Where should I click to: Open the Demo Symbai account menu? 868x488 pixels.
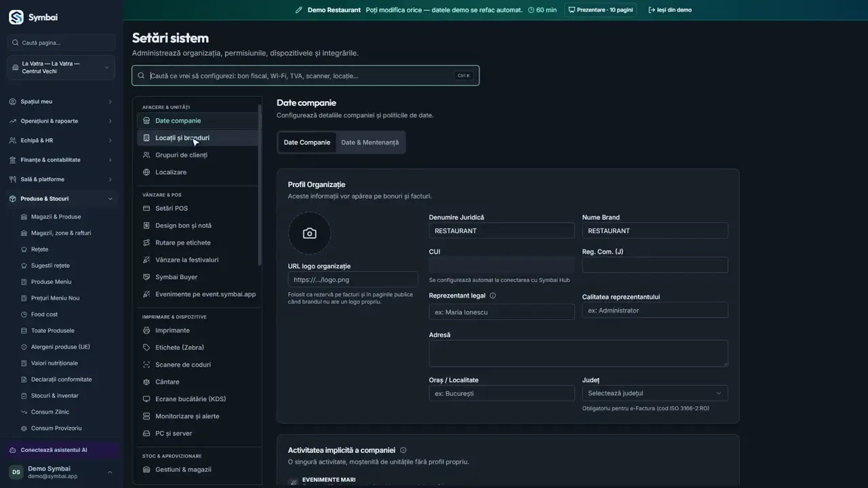[61, 472]
